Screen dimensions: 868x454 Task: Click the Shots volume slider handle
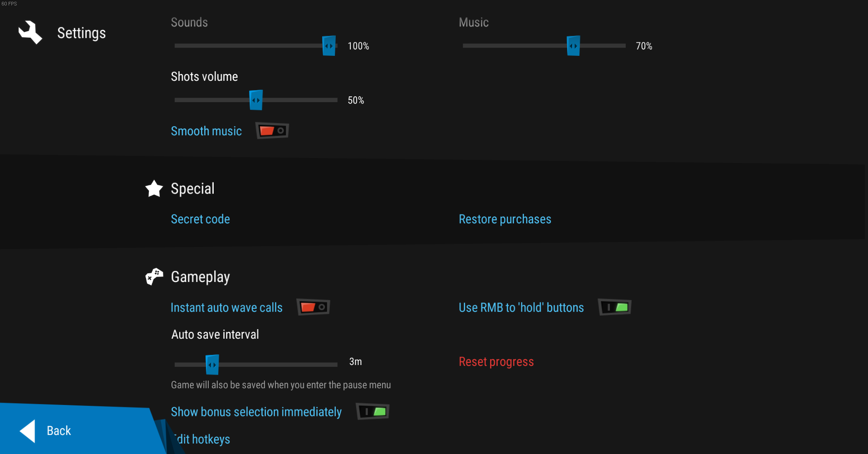coord(256,100)
